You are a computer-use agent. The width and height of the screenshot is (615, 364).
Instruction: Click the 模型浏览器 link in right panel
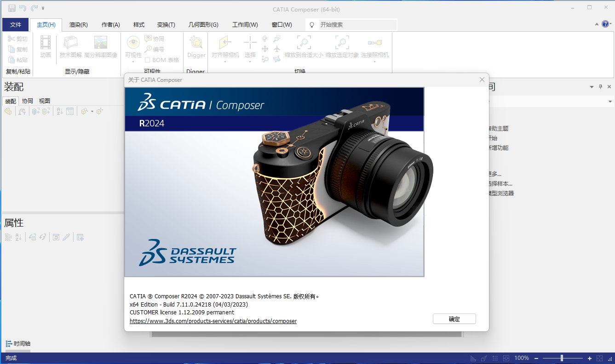[x=501, y=193]
